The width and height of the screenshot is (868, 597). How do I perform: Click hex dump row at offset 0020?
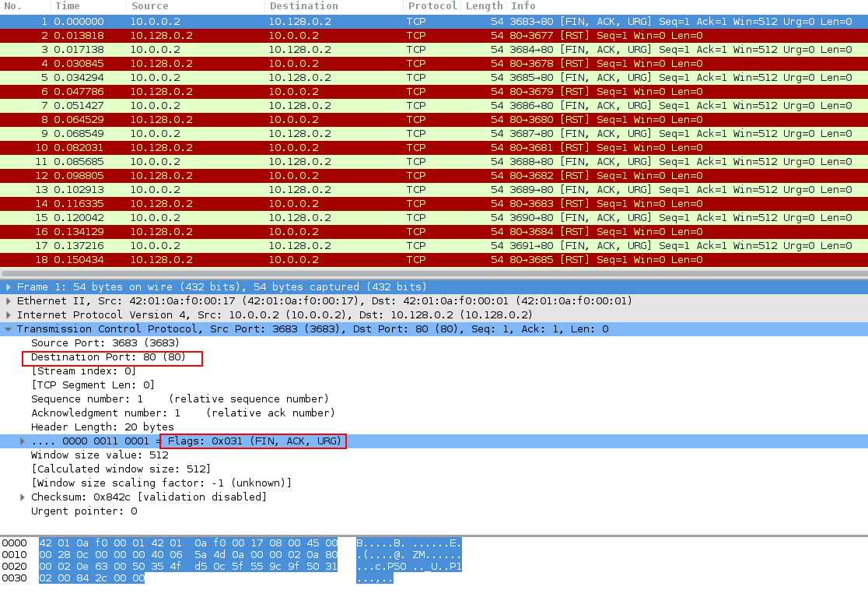[x=188, y=567]
